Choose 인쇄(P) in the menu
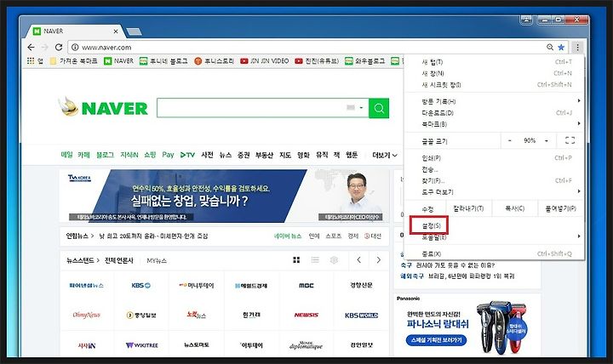This screenshot has width=613, height=364. click(494, 158)
